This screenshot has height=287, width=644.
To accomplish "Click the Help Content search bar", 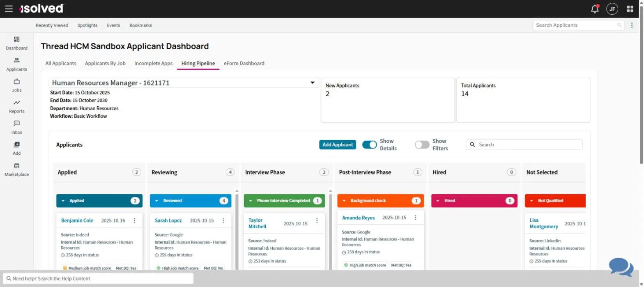I will (x=98, y=278).
